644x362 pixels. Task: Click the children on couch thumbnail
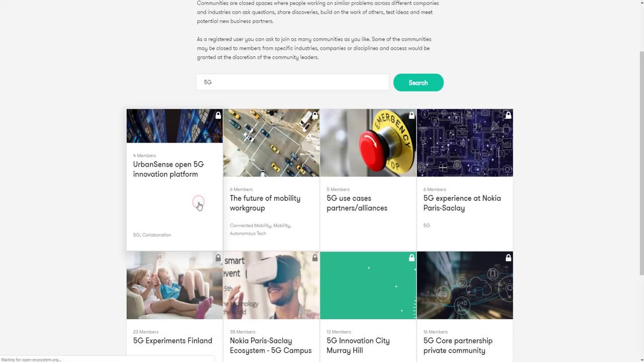tap(174, 286)
